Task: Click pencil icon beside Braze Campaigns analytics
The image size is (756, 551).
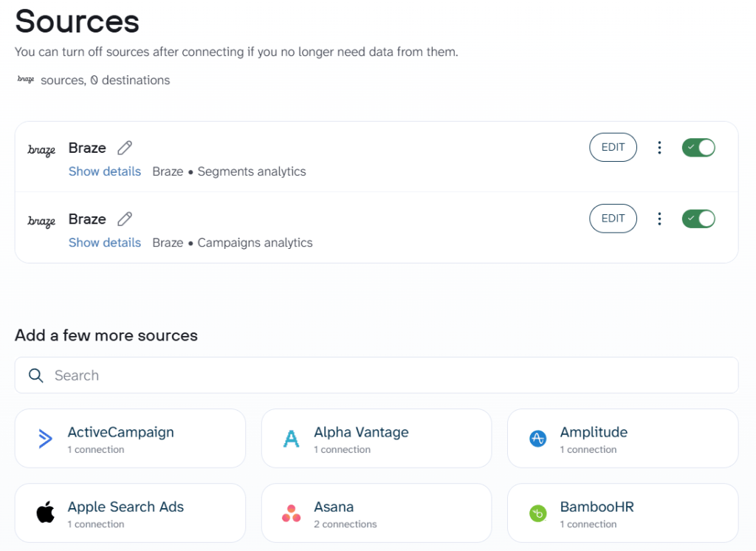Action: (125, 219)
